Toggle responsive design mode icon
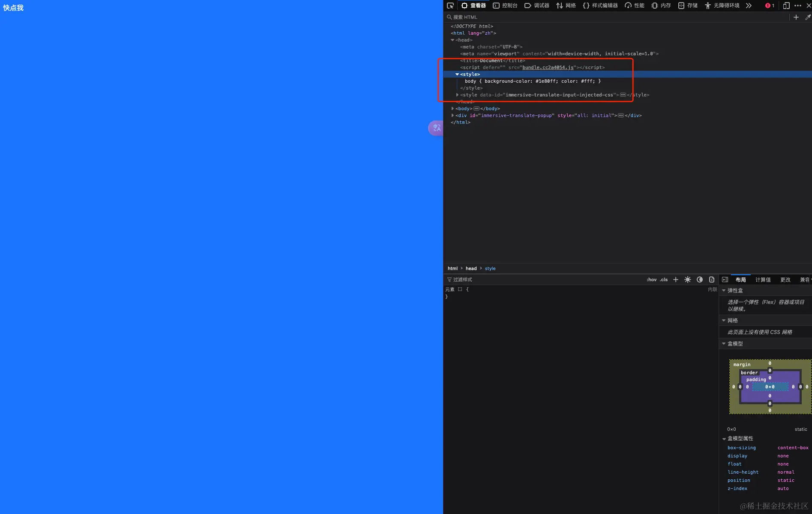The image size is (812, 514). (786, 6)
